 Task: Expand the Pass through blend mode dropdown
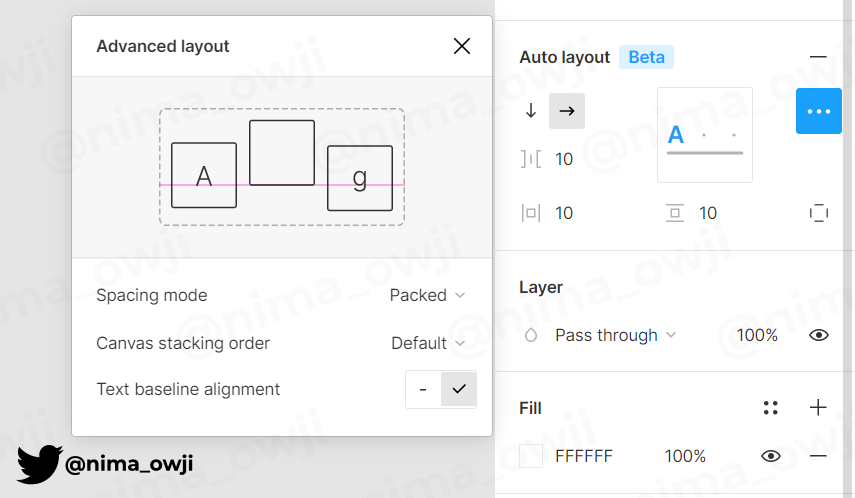click(615, 335)
